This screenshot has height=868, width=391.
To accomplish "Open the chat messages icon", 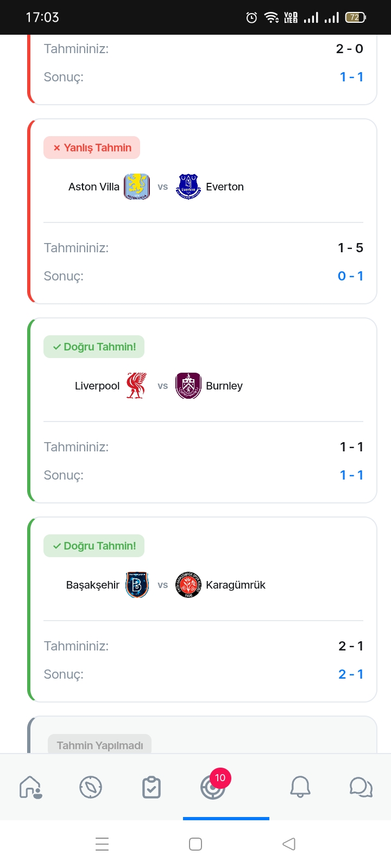I will tap(361, 787).
